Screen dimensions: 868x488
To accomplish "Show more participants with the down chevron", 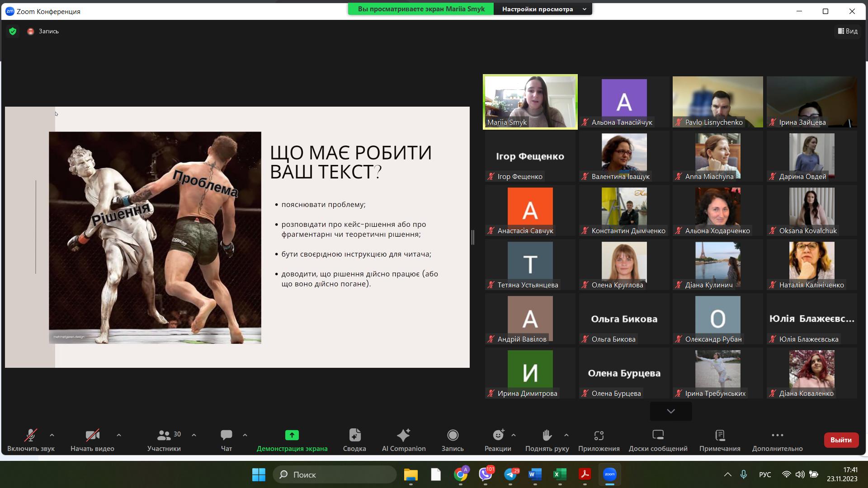I will click(671, 411).
